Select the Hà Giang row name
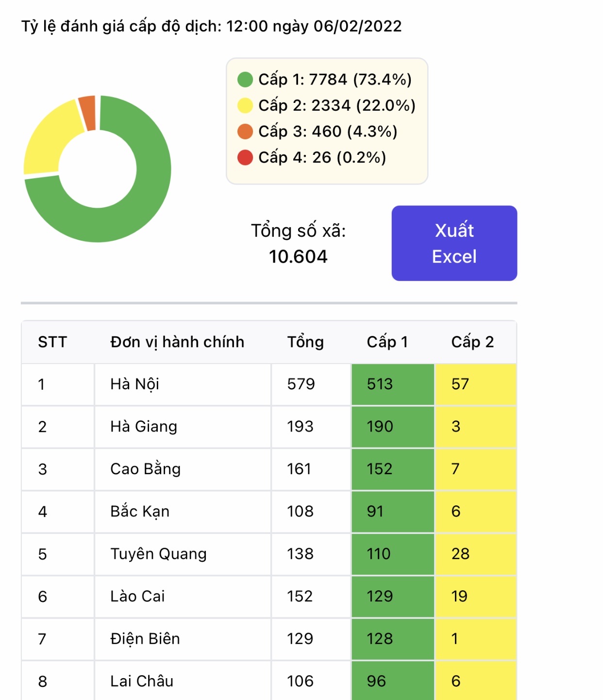 coord(144,427)
